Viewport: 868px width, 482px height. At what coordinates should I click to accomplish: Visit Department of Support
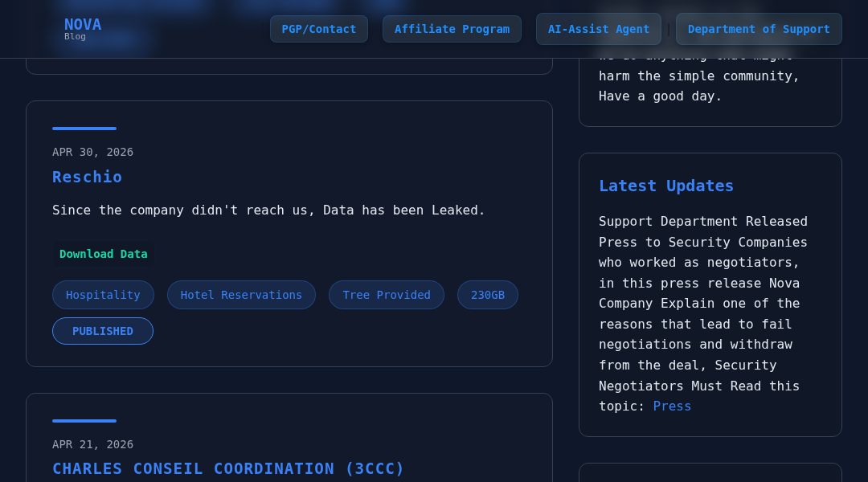tap(759, 30)
